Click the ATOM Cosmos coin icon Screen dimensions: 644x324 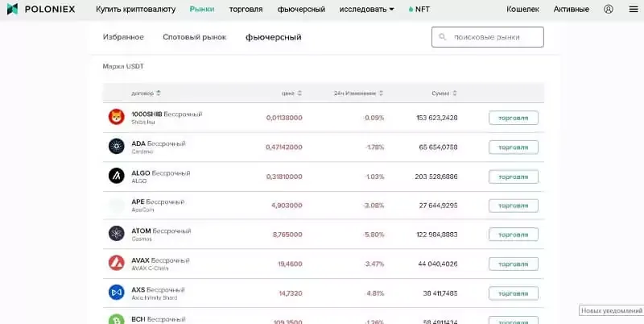(x=116, y=234)
